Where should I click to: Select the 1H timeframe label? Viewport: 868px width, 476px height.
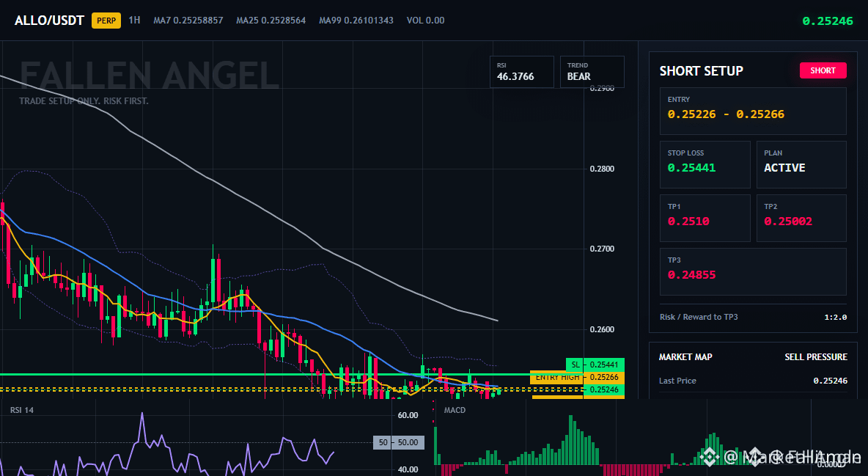tap(134, 20)
